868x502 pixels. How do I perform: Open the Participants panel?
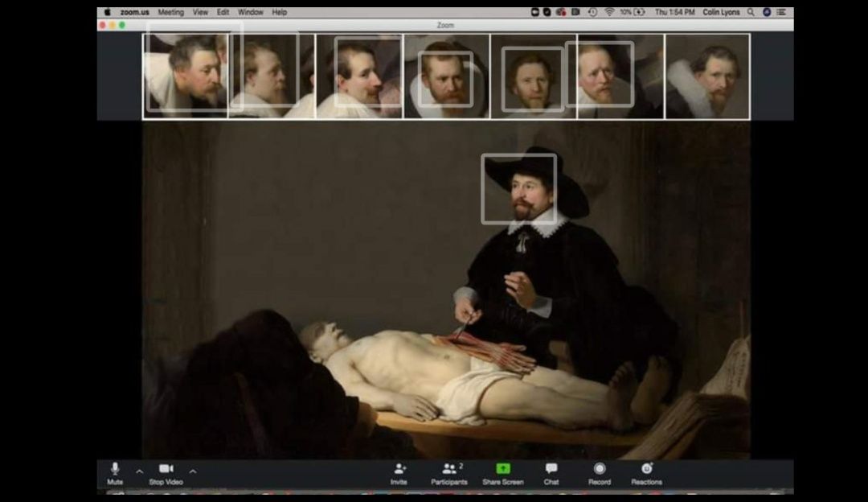pyautogui.click(x=449, y=474)
